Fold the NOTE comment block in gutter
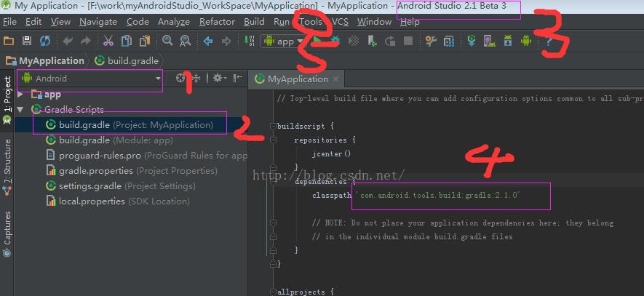 273,223
